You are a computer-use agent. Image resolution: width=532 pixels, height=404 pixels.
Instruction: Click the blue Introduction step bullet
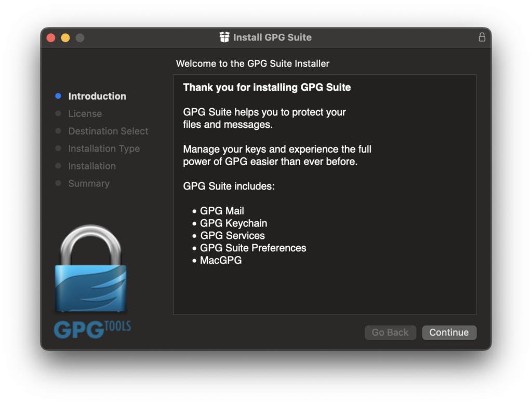(58, 96)
